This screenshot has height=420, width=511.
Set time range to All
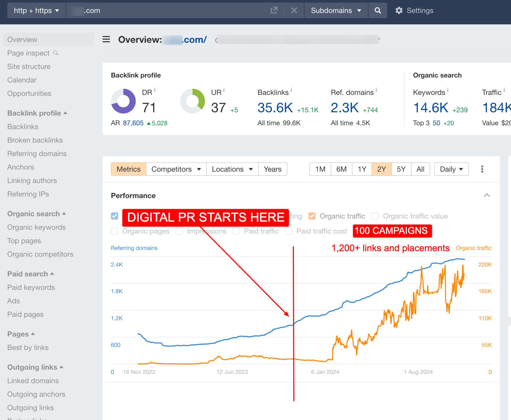(421, 169)
